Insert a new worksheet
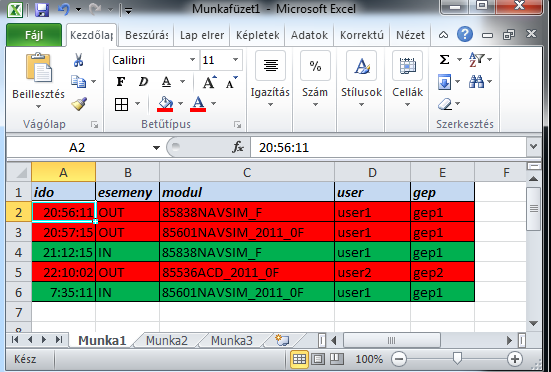The width and height of the screenshot is (551, 372). coord(282,340)
